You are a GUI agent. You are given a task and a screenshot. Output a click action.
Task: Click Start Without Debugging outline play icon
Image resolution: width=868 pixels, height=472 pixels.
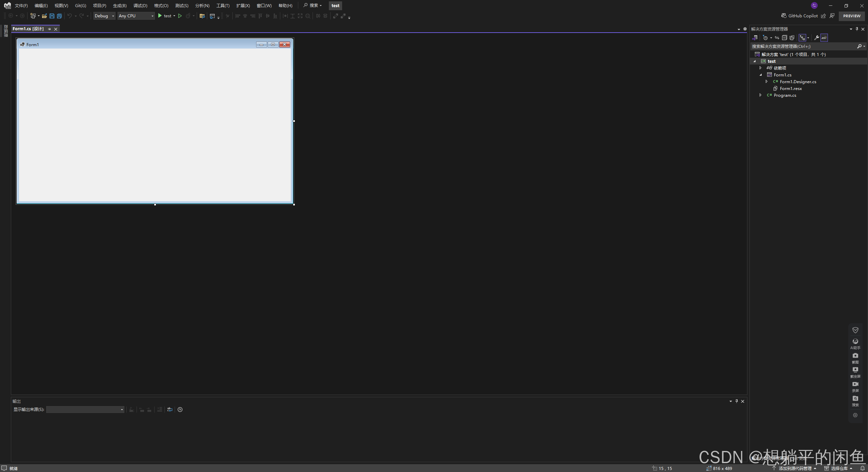click(x=180, y=16)
